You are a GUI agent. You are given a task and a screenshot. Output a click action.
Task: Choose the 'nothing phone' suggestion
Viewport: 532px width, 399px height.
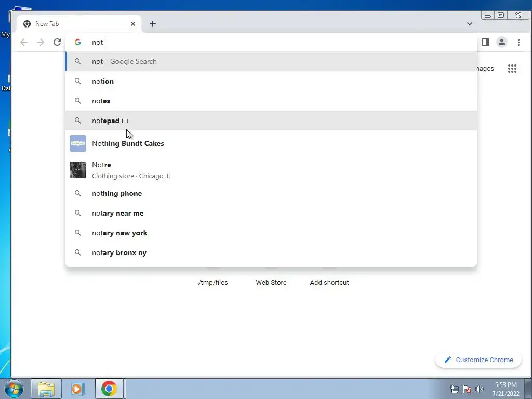pos(271,193)
